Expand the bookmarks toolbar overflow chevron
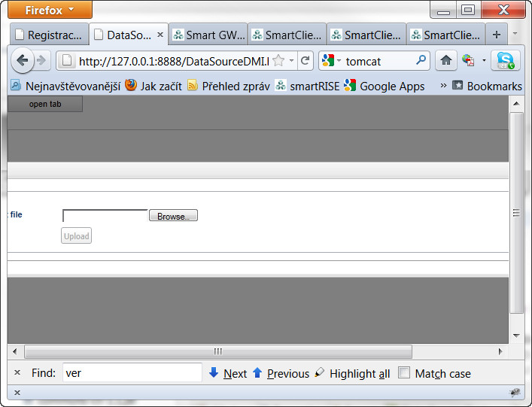This screenshot has height=407, width=532. 443,86
